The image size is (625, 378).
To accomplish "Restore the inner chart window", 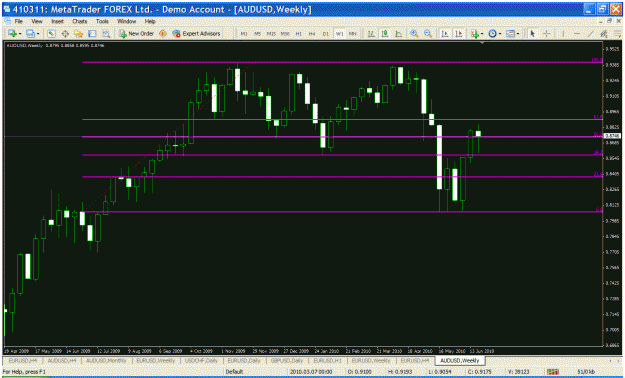I will (609, 21).
